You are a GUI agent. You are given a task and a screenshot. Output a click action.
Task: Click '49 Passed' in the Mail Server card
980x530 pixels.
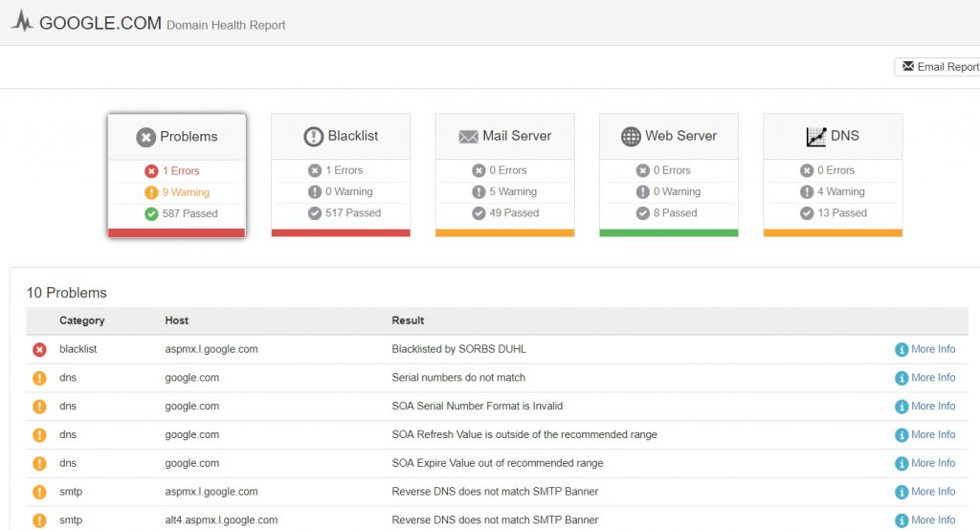[514, 212]
